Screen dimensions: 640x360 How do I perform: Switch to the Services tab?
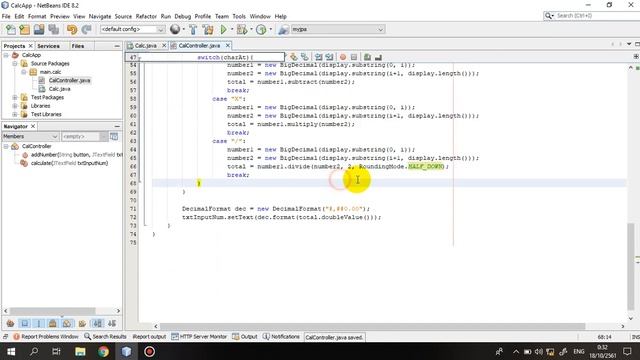(49, 46)
